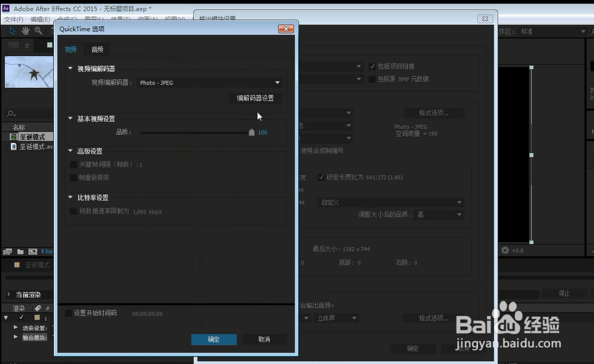Collapse the 视频编解码器 section

tap(70, 68)
